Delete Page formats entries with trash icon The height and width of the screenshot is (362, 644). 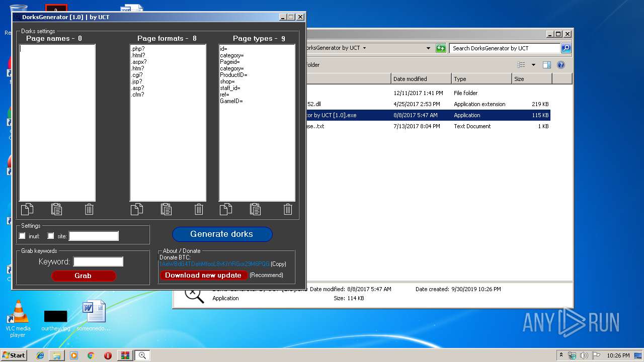click(199, 209)
